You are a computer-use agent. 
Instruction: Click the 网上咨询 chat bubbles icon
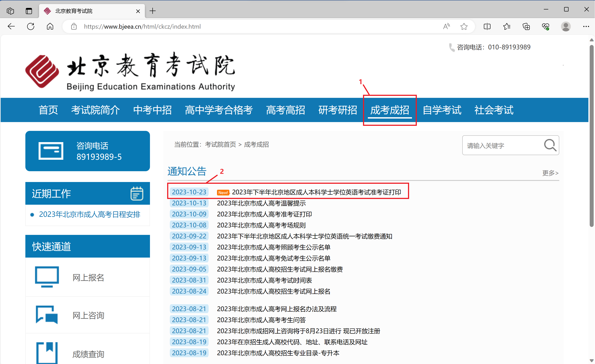tap(47, 315)
